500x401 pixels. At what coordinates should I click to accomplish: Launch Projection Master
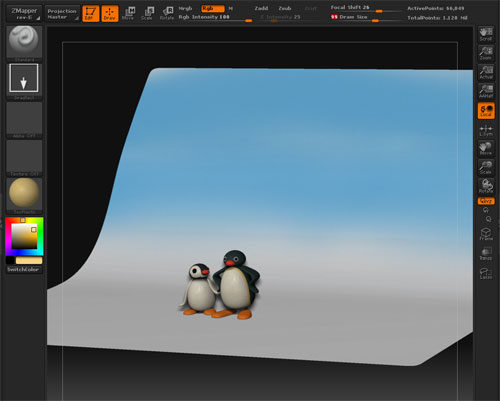[62, 14]
